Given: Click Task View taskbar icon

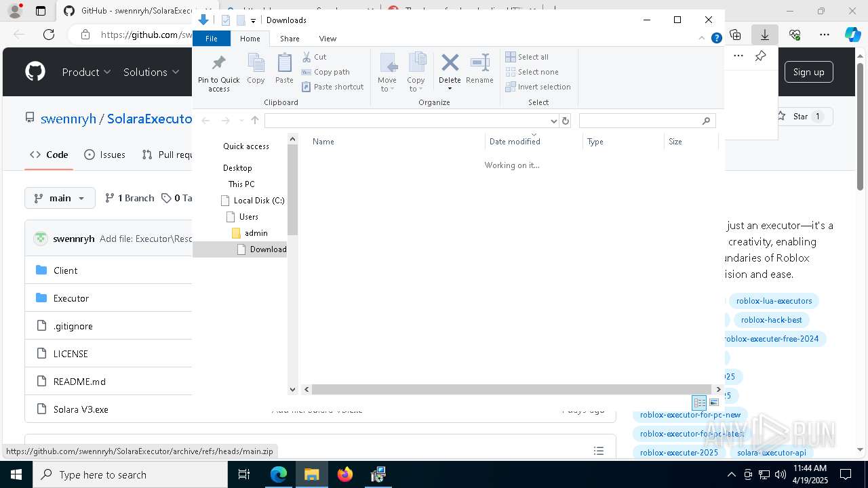Looking at the screenshot, I should (x=244, y=475).
